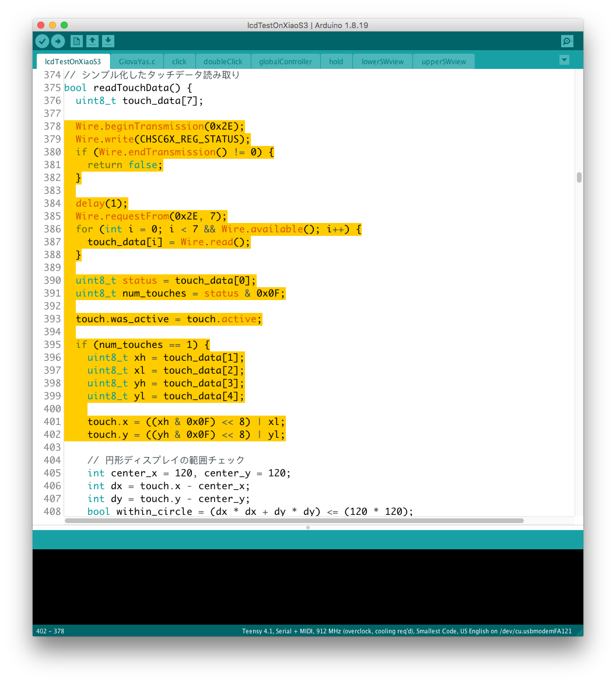Create a new sketch with New icon
Image resolution: width=616 pixels, height=683 pixels.
[76, 41]
